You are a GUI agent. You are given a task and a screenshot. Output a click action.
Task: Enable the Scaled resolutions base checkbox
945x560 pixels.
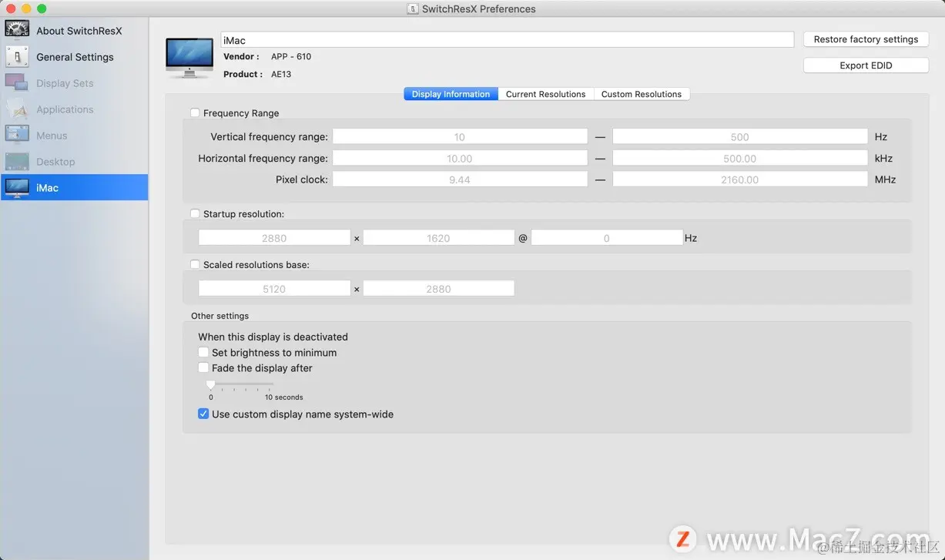pyautogui.click(x=195, y=265)
